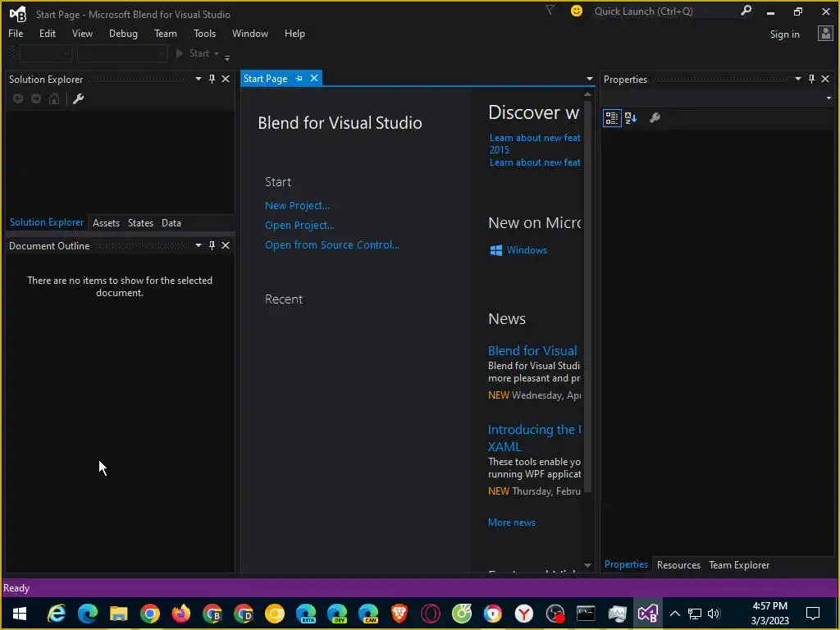Select the Solution Explorer bottom tab
This screenshot has height=630, width=840.
click(x=47, y=222)
